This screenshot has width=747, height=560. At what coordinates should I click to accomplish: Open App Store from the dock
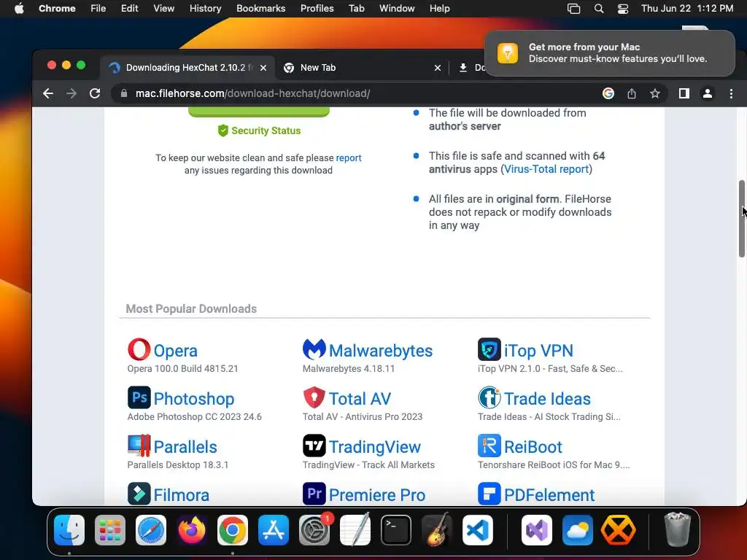pos(274,530)
